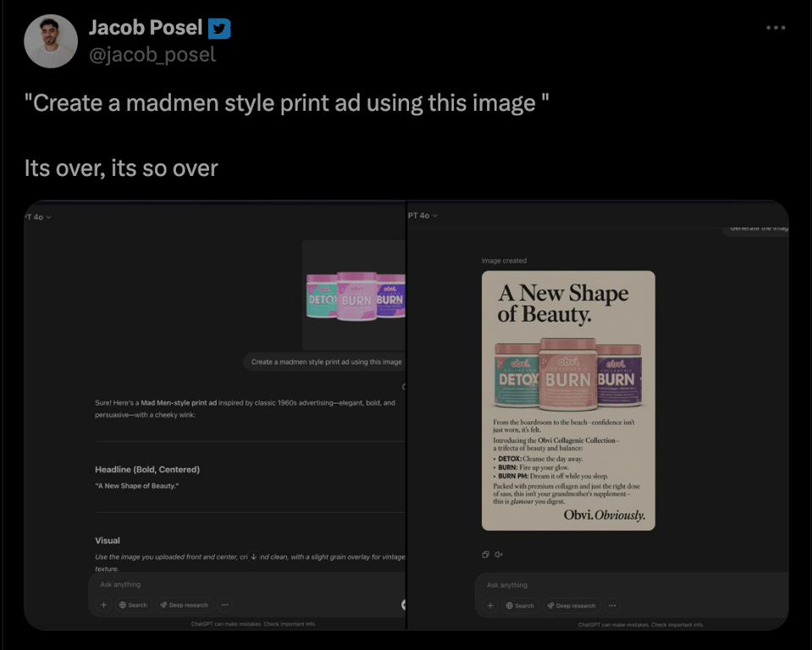Click the plus attach button in right chat

click(x=490, y=605)
